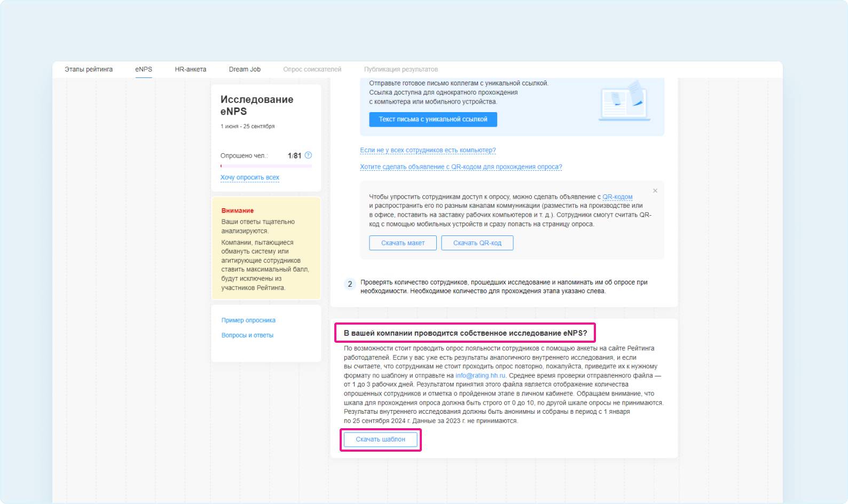Viewport: 848px width, 504px height.
Task: Click the date range 1 июня - 25 сентября
Action: [248, 127]
